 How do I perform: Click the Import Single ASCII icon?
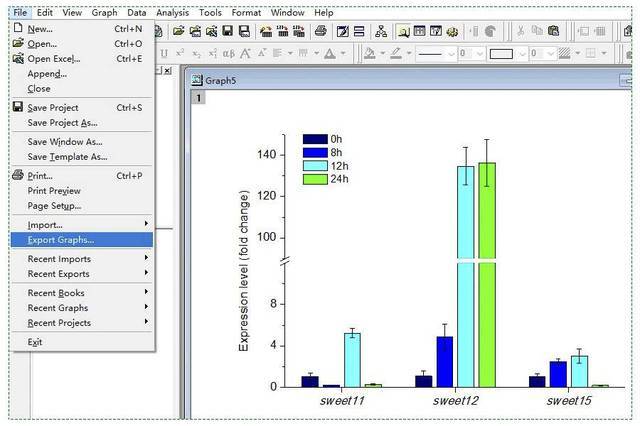pyautogui.click(x=282, y=31)
